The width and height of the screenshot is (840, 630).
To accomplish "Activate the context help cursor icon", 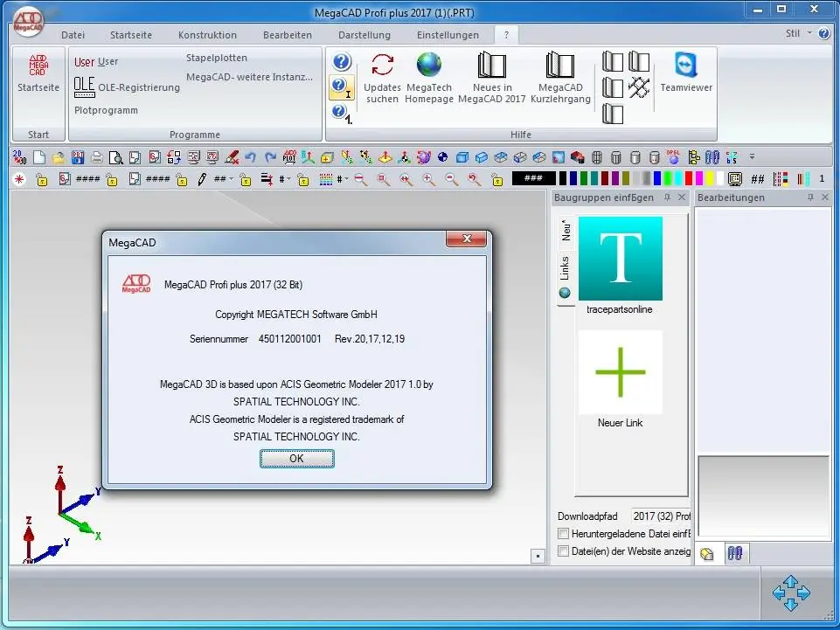I will 342,87.
